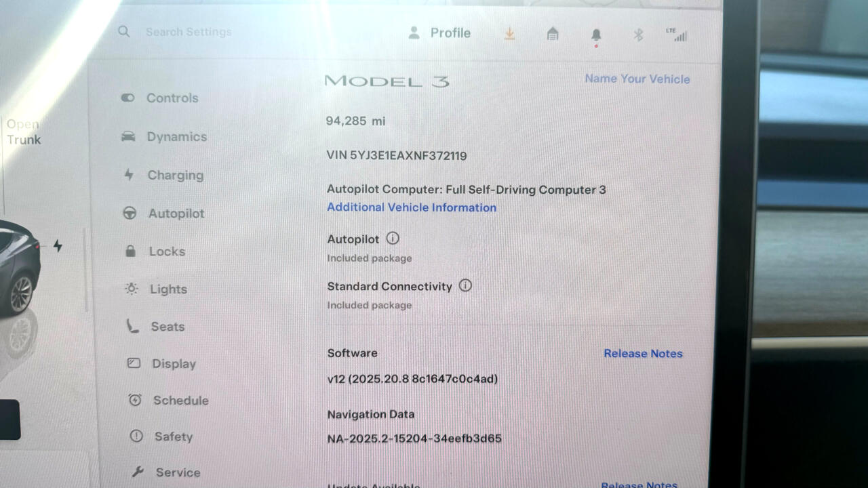Select the Autopilot steering wheel icon
Image resolution: width=868 pixels, height=488 pixels.
coord(130,213)
